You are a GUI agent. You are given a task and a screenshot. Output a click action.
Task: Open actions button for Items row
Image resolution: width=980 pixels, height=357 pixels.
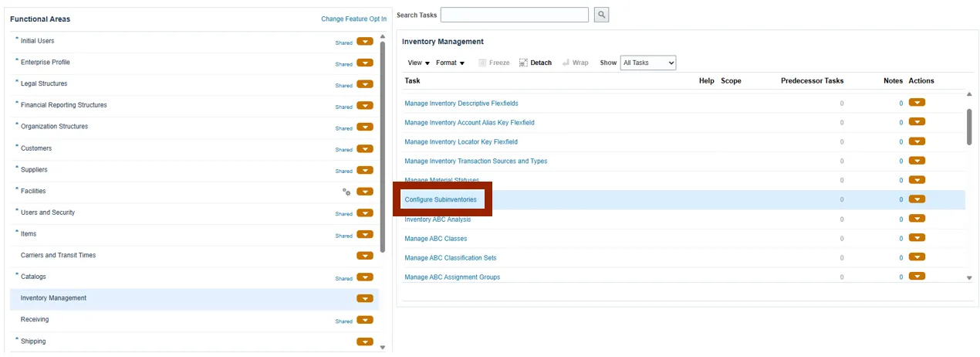(x=365, y=235)
